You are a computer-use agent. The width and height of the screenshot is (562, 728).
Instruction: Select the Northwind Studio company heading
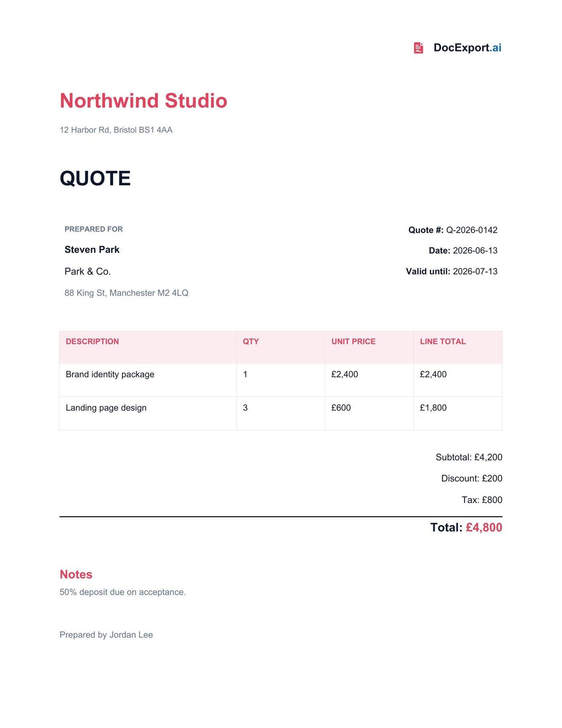click(x=143, y=100)
